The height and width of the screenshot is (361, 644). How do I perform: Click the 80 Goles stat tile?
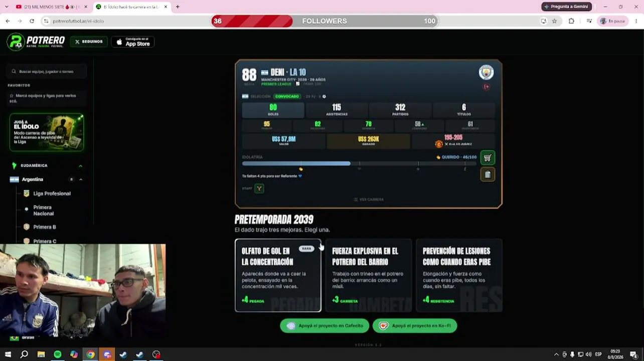(273, 110)
